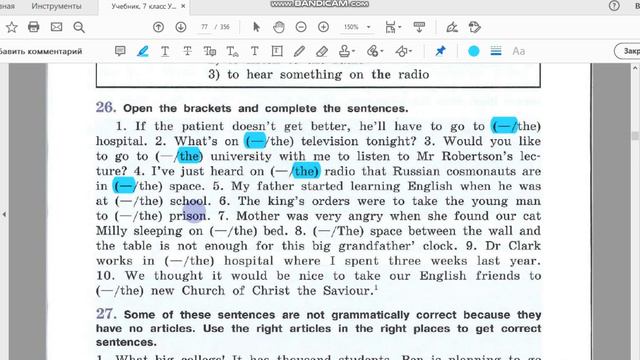
Task: Open the search magnifier tool
Action: click(79, 27)
